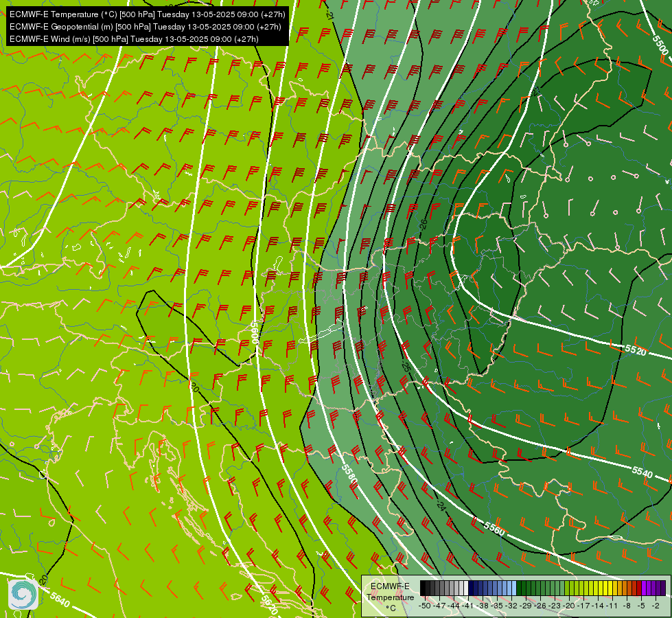Click the -17 tick label on the colour scale
672x618 pixels.
tap(583, 606)
